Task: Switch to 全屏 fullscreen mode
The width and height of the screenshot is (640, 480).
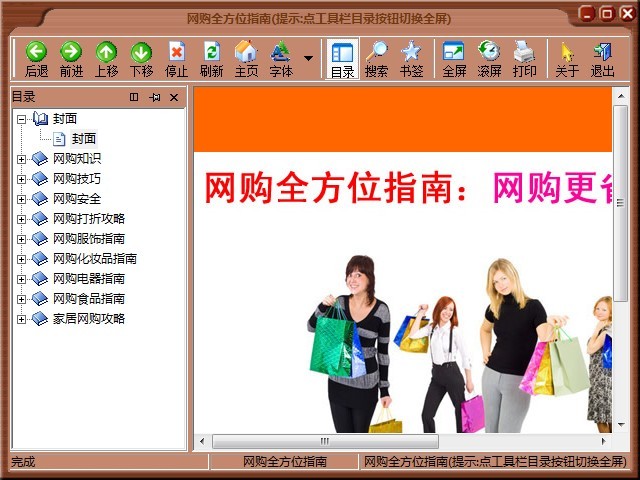Action: click(454, 59)
